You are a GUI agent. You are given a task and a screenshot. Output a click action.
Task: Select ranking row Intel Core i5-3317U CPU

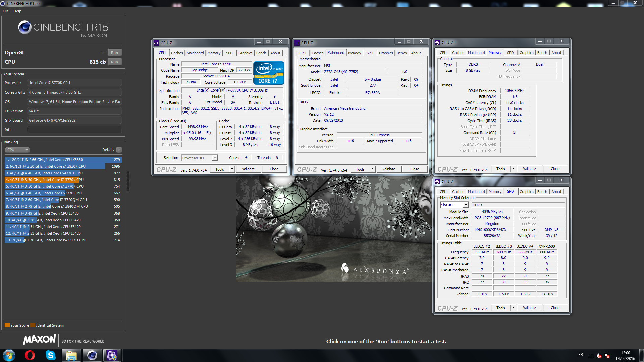(63, 240)
